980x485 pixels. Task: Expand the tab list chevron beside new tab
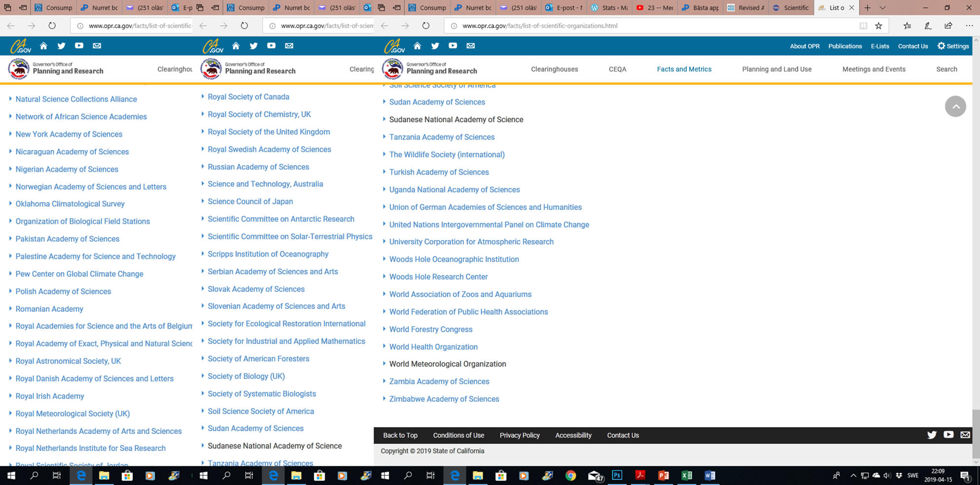point(883,8)
